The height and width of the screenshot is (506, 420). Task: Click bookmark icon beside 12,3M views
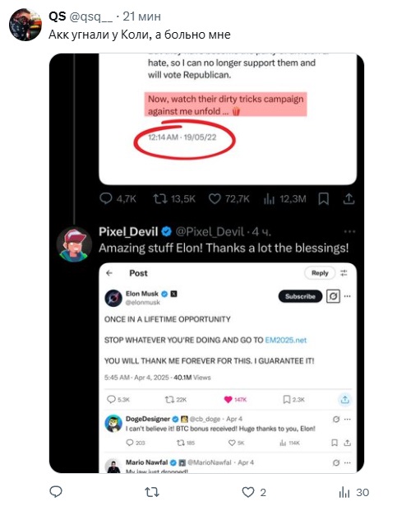tap(323, 199)
